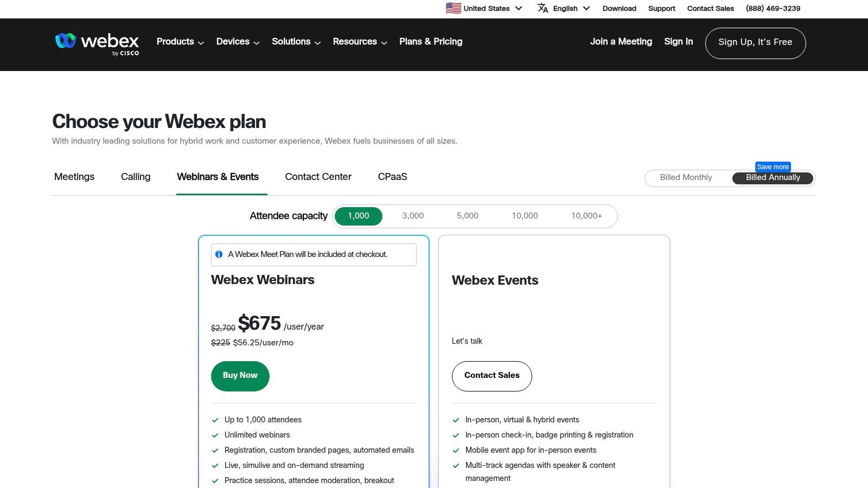Select the Calling plans tab

pos(135,177)
